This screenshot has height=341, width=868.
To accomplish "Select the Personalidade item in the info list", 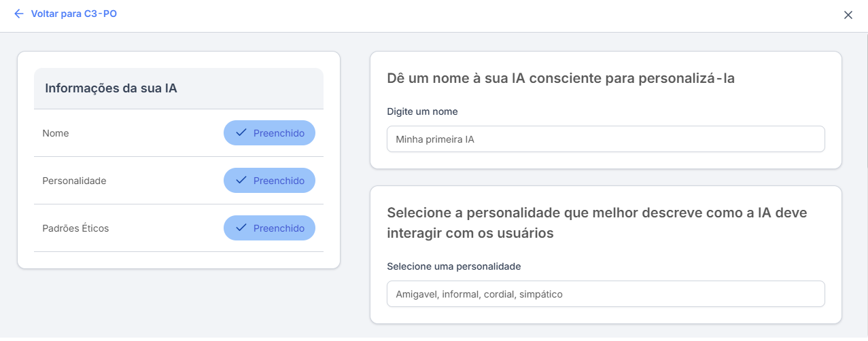I will [x=74, y=181].
